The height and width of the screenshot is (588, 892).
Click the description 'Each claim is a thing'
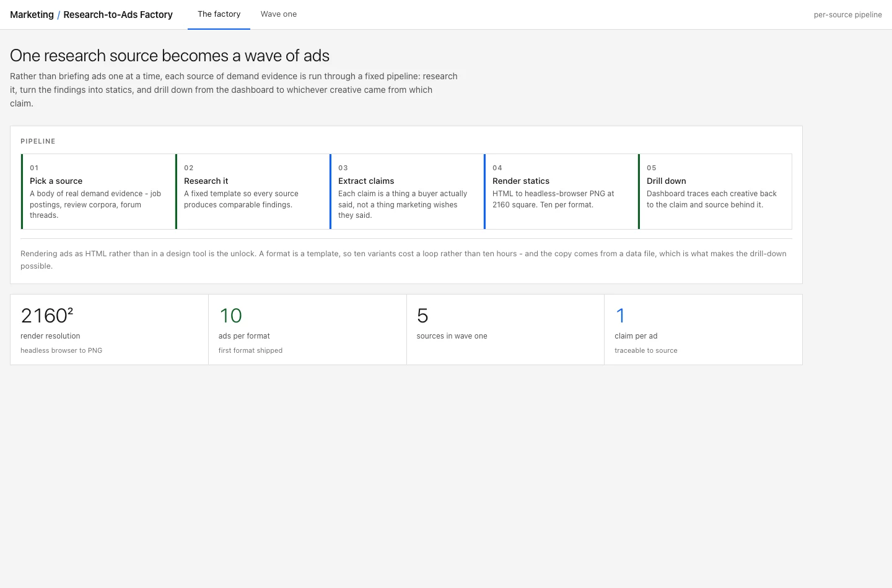click(403, 204)
